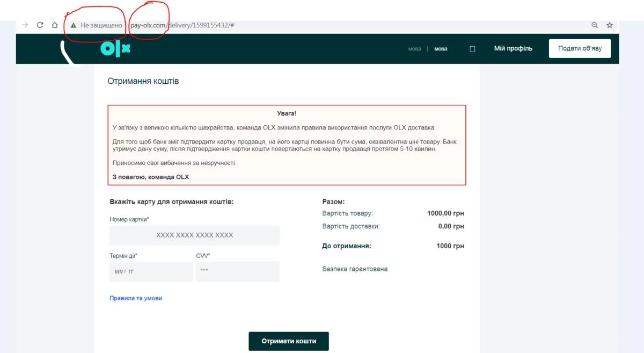Bookmark this page with the star icon
Screen dimensions: 644x353
(x=610, y=25)
